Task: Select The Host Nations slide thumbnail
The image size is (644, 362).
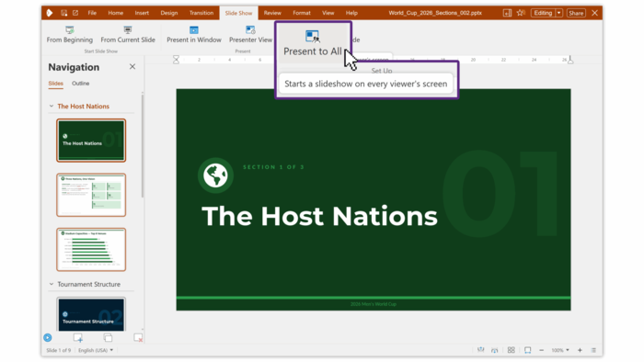Action: 91,141
